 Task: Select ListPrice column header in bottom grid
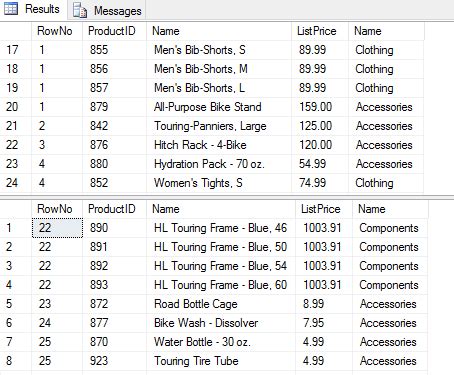click(324, 209)
